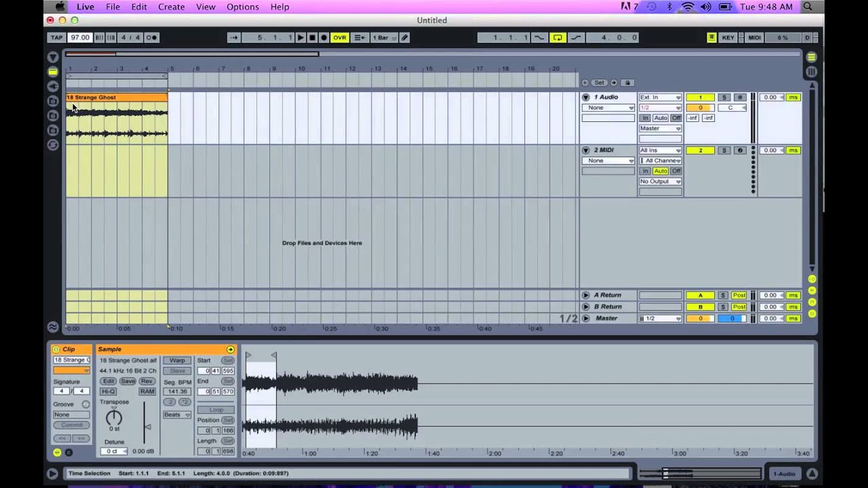This screenshot has width=868, height=488.
Task: Open File Browser 3 icon
Action: point(53,130)
